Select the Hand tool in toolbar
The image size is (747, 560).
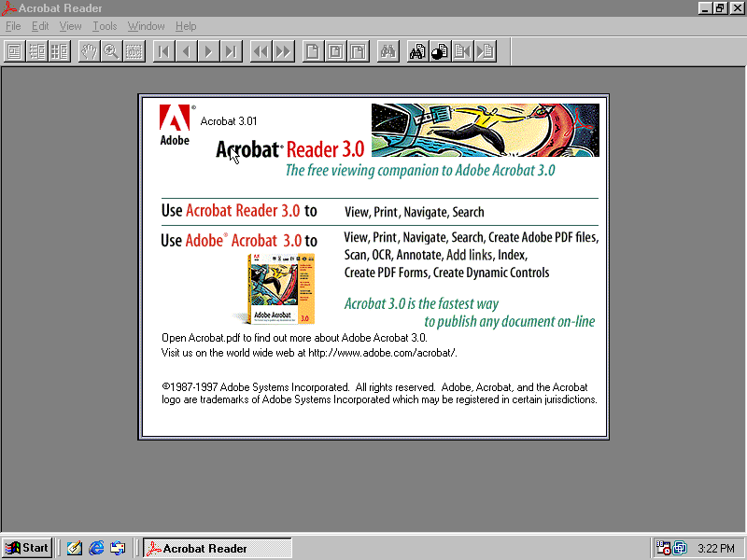(89, 51)
